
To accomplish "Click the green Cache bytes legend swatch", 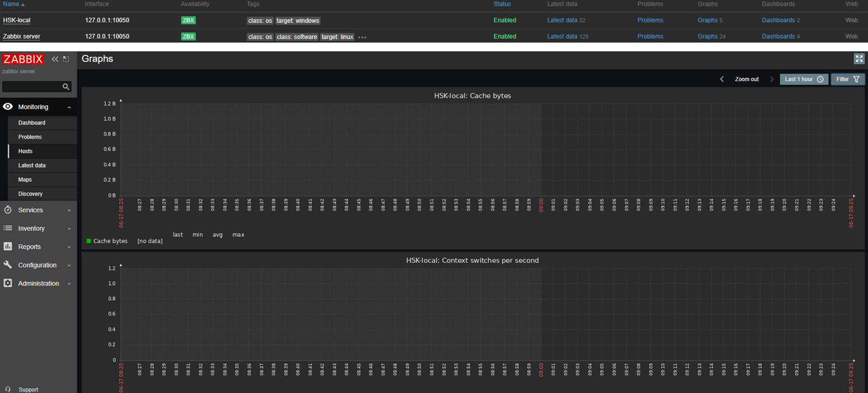I will [89, 241].
